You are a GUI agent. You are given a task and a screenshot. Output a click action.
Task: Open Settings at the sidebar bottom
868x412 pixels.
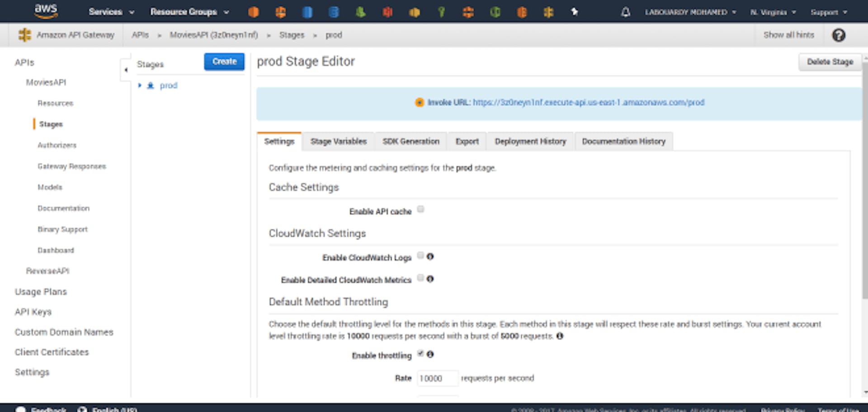(x=32, y=372)
